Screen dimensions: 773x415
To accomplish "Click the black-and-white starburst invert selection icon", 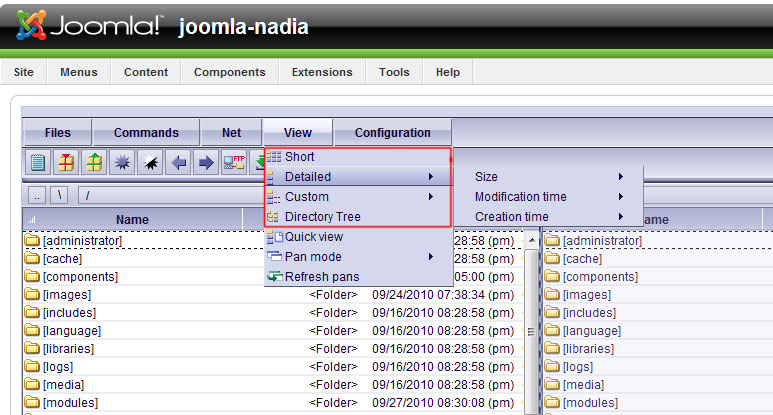I will pyautogui.click(x=150, y=162).
